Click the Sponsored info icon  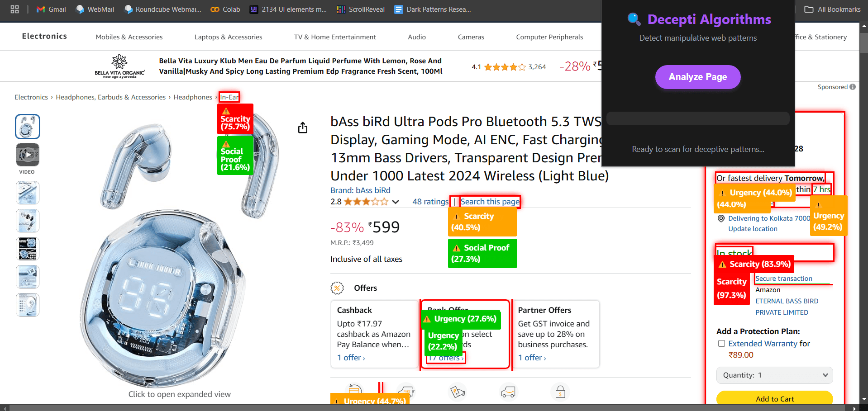pos(853,87)
